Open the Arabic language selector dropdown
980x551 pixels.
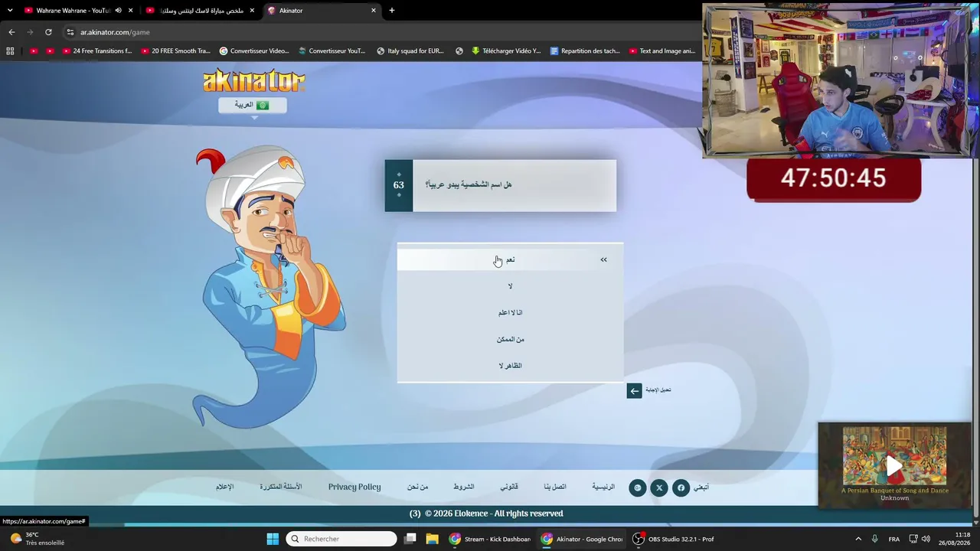(253, 105)
